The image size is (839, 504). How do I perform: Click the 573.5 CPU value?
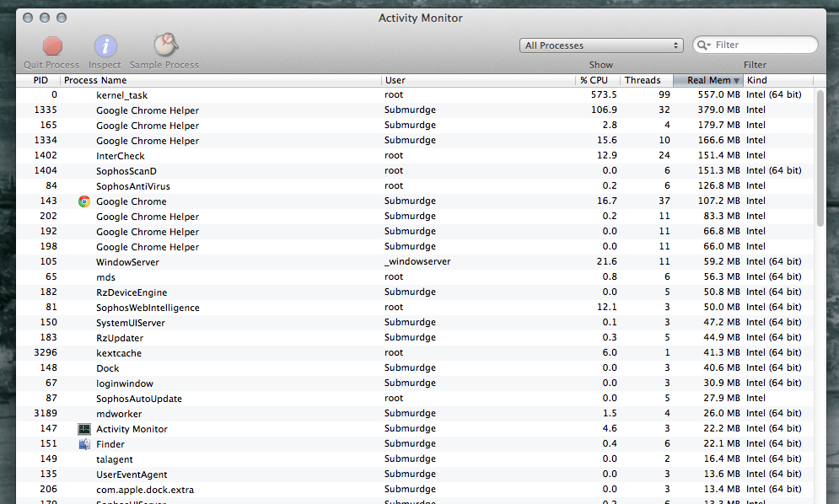click(604, 94)
